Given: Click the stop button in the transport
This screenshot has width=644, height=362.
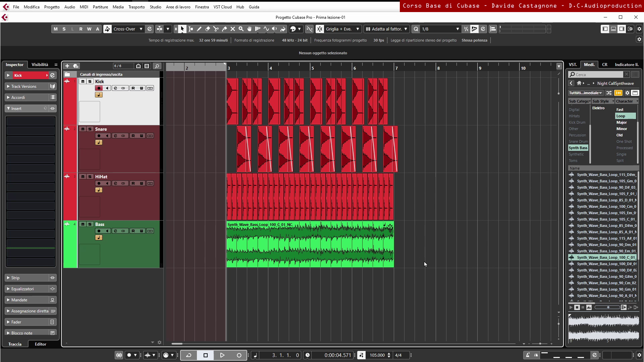Looking at the screenshot, I should pyautogui.click(x=206, y=355).
